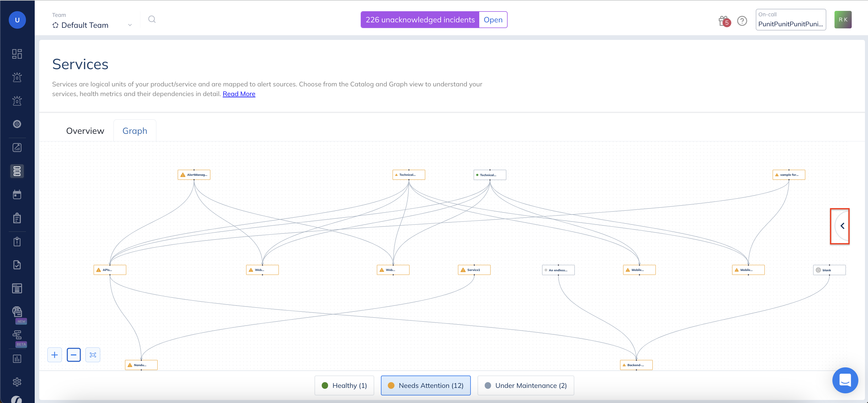The image size is (868, 403).
Task: Click the Read More link
Action: [x=239, y=94]
